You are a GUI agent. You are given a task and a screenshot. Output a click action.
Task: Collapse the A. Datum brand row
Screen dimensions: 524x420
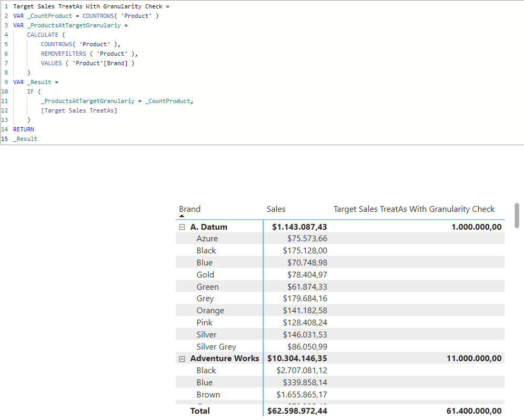point(182,228)
